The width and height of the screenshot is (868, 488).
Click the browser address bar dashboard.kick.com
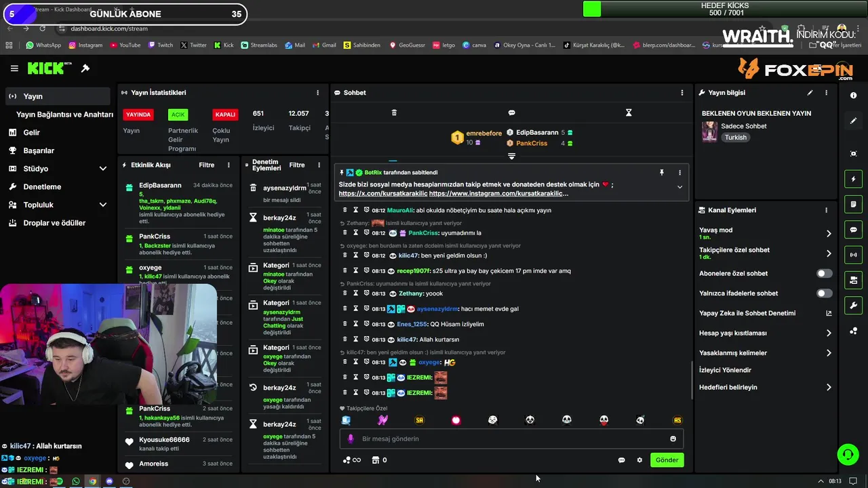click(109, 28)
